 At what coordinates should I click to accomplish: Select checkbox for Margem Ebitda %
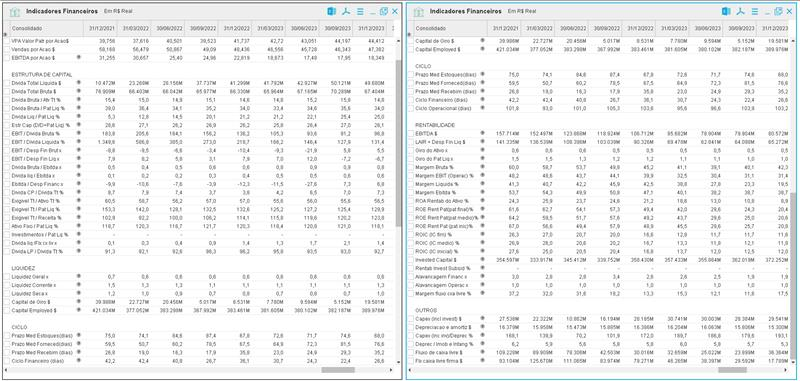click(411, 192)
